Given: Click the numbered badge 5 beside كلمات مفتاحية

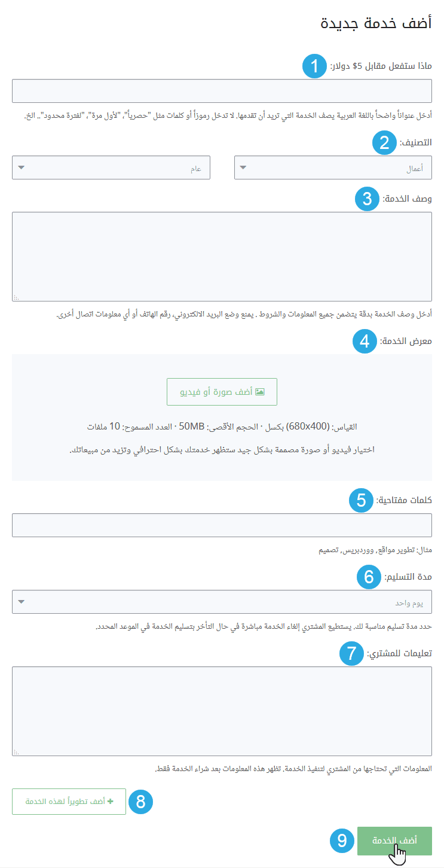Looking at the screenshot, I should 362,500.
